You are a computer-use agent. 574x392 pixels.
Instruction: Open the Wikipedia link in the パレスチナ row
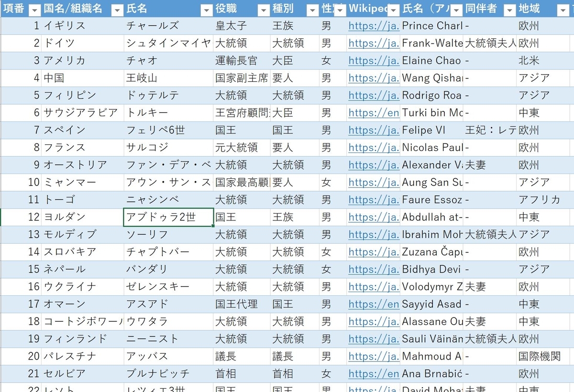(x=374, y=356)
